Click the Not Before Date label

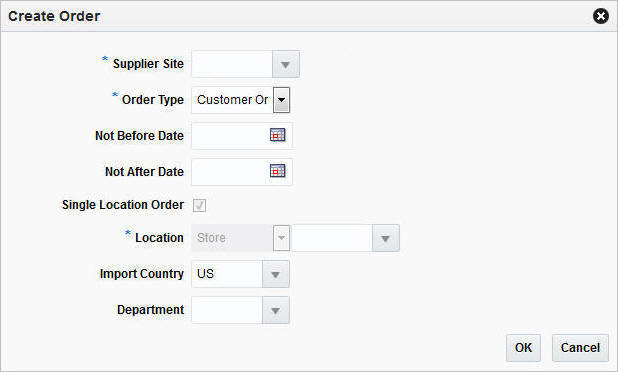click(x=140, y=136)
